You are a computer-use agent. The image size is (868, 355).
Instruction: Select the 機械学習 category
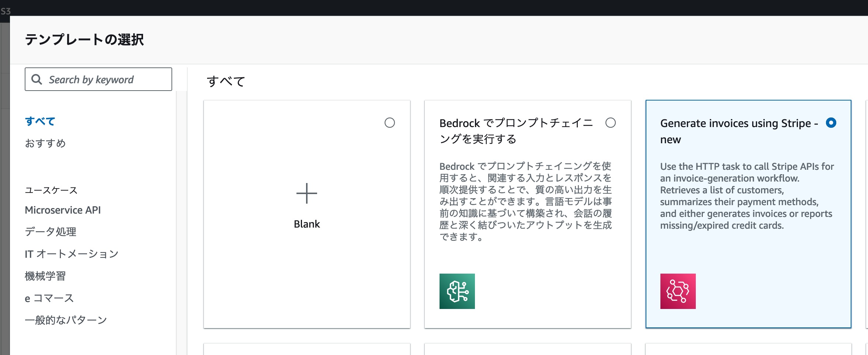(x=45, y=276)
